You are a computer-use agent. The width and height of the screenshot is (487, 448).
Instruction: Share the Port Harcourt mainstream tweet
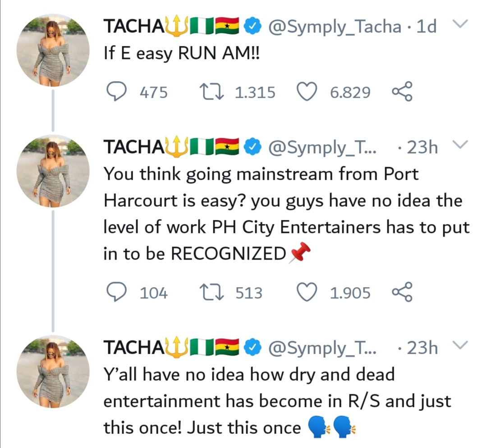[402, 293]
